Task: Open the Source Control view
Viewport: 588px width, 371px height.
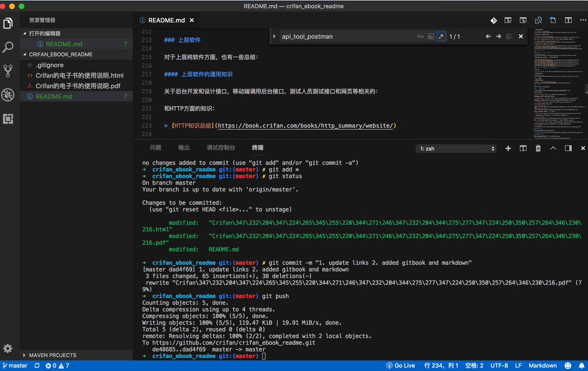Action: (x=8, y=71)
